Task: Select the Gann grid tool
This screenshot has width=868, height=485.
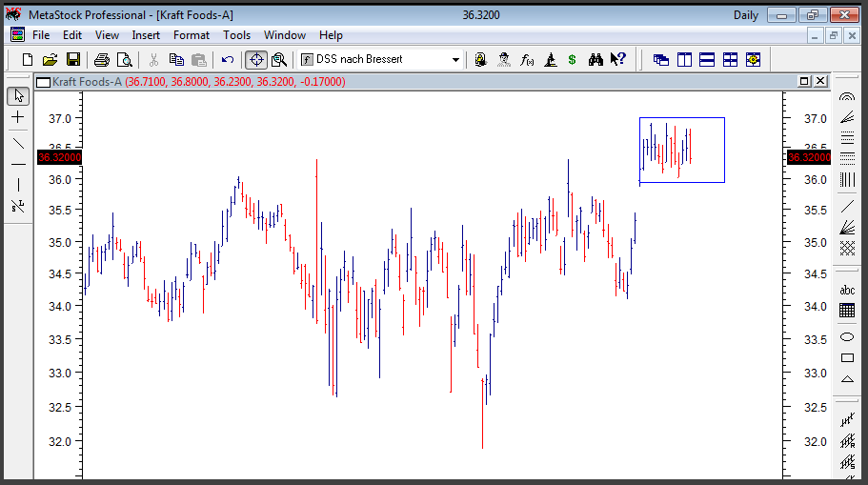Action: (x=847, y=248)
